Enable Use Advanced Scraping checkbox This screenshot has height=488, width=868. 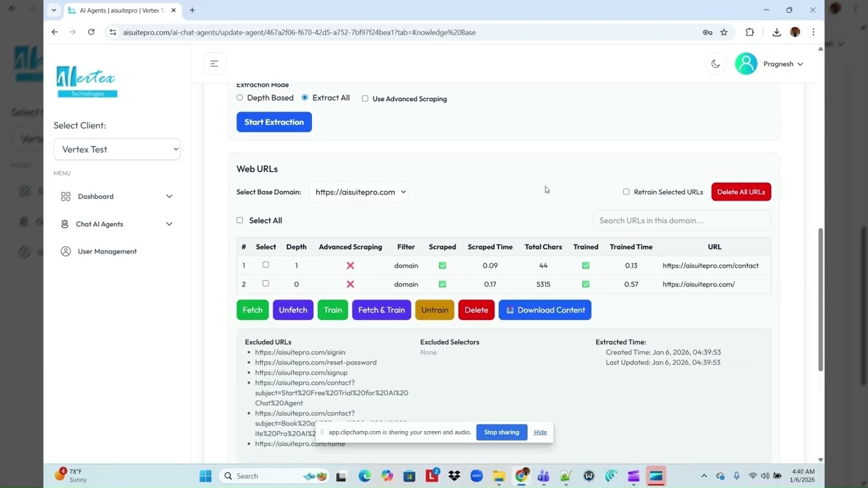pyautogui.click(x=365, y=99)
